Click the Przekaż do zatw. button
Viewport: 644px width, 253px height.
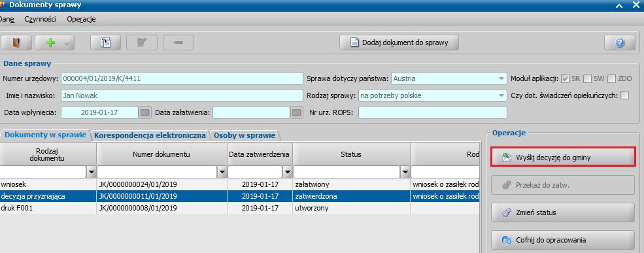tap(563, 185)
